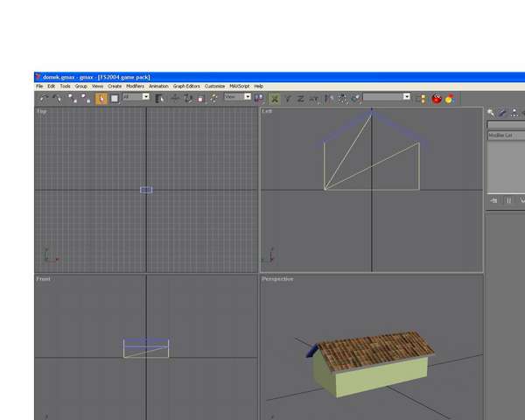Expand the Modifier List dropdown

coord(506,136)
